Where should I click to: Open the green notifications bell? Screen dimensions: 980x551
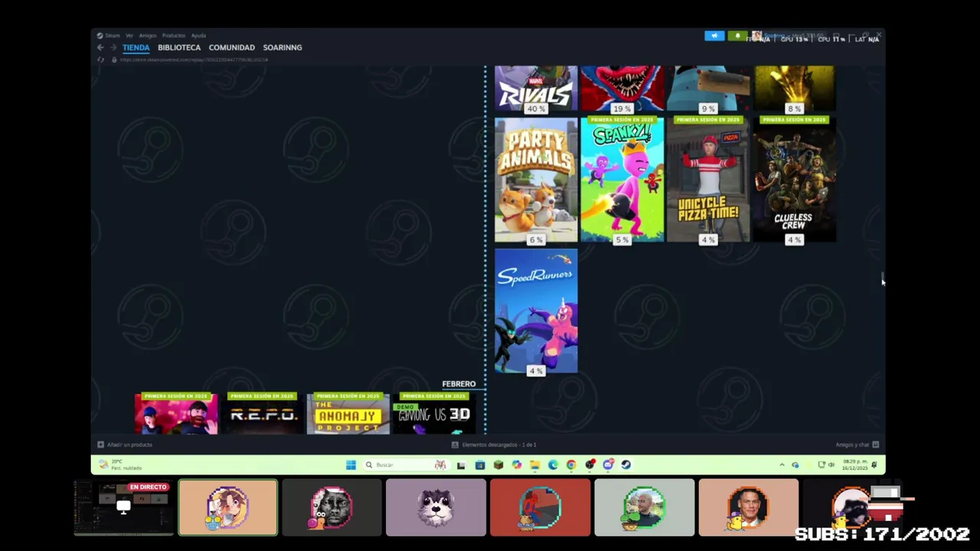coord(737,36)
